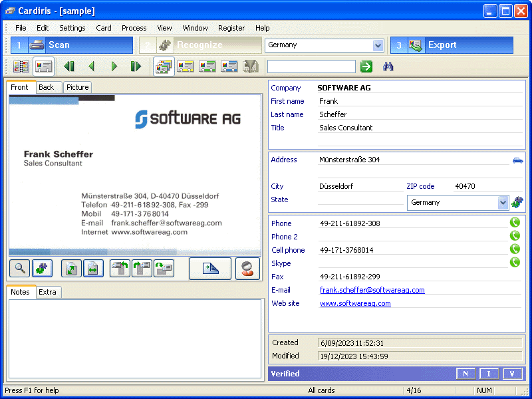The image size is (532, 399).
Task: Go to the next card
Action: [114, 66]
